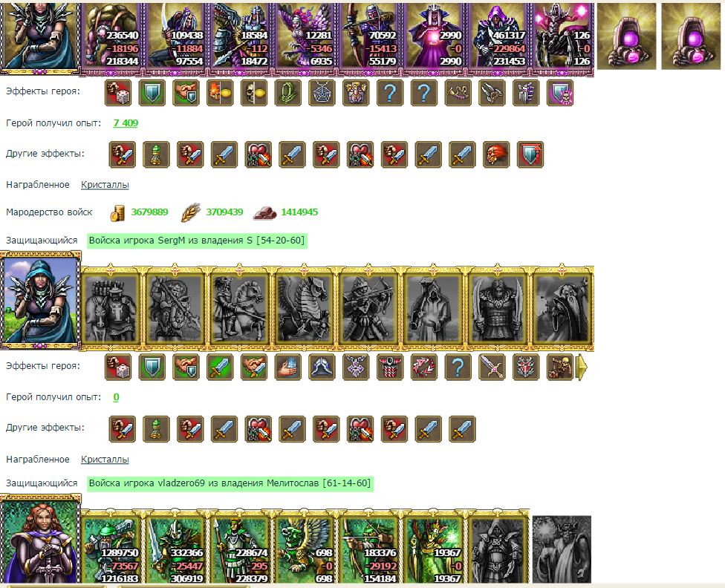Click the SergM defender troops label
The width and height of the screenshot is (725, 588).
(x=197, y=241)
